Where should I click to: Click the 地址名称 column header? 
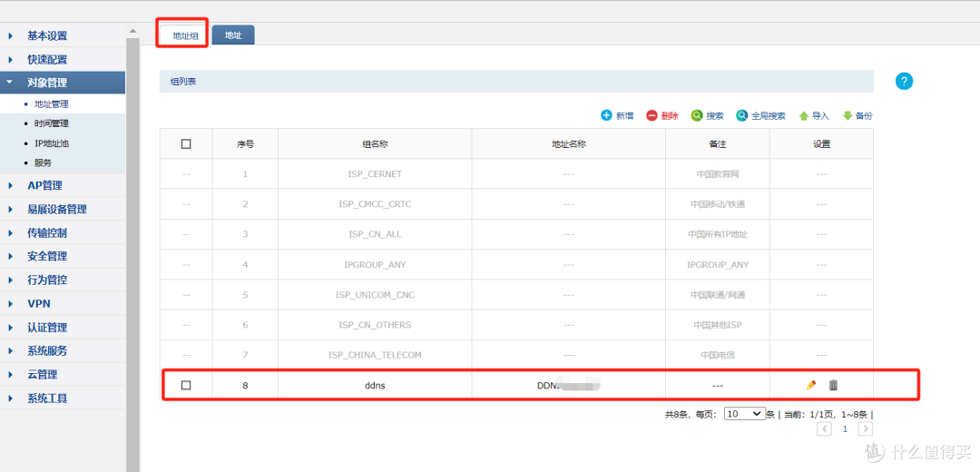tap(568, 143)
